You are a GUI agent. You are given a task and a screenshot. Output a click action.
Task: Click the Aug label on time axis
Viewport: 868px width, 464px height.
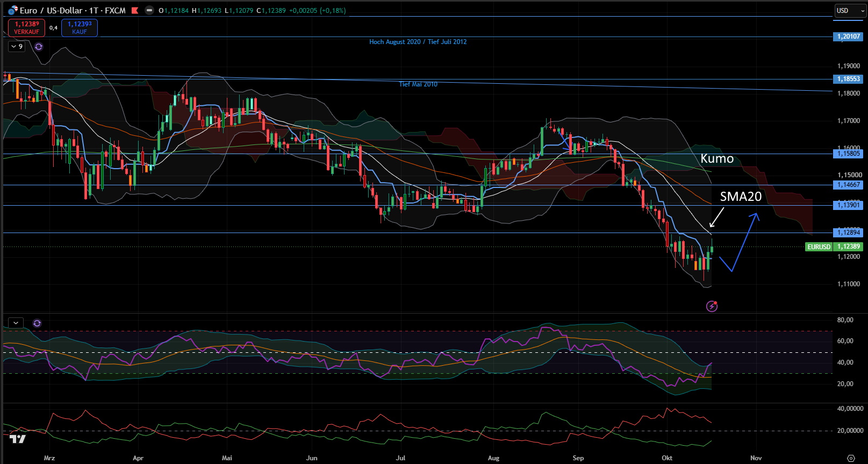coord(493,458)
